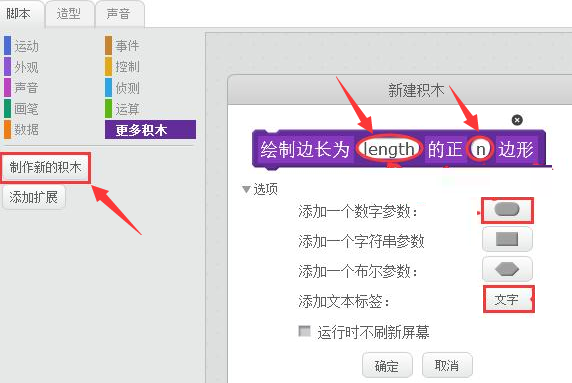Click the 制作新的积木 button
Viewport: 572px width, 383px height.
46,167
